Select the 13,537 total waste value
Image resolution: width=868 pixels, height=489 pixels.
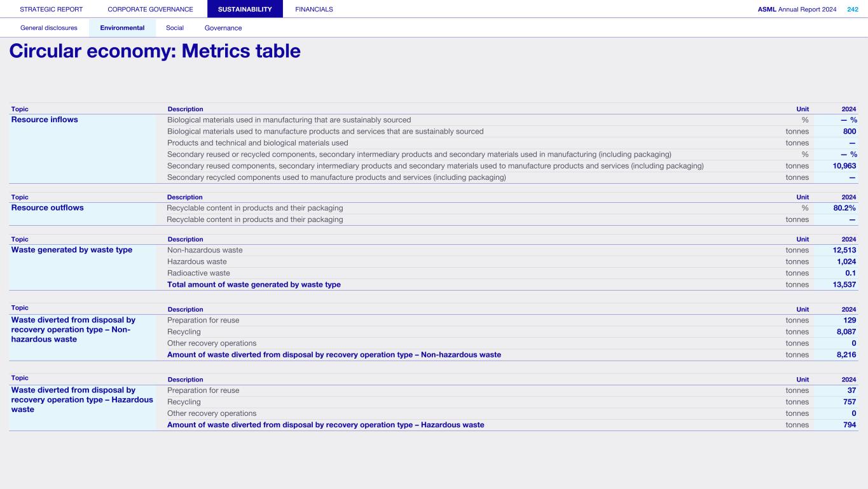click(844, 285)
